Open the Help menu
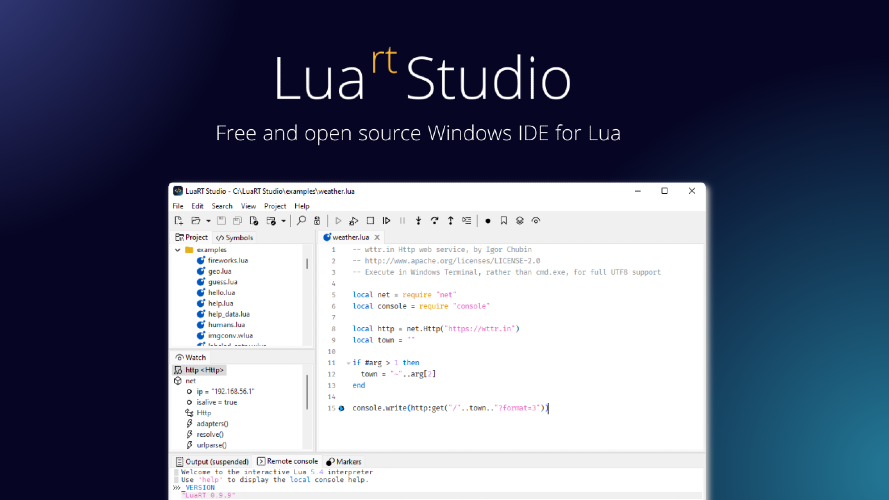The image size is (889, 500). click(x=302, y=206)
